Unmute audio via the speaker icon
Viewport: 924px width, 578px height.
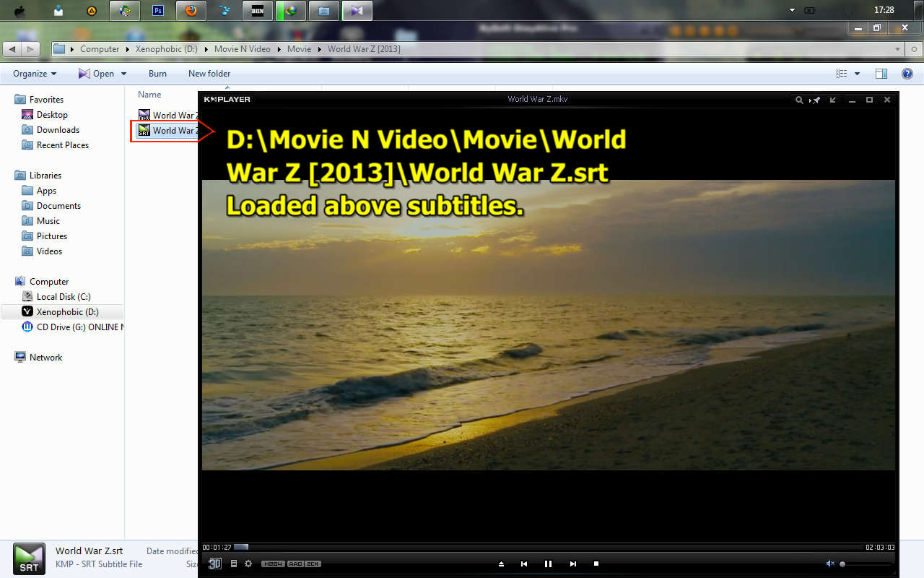[x=830, y=564]
